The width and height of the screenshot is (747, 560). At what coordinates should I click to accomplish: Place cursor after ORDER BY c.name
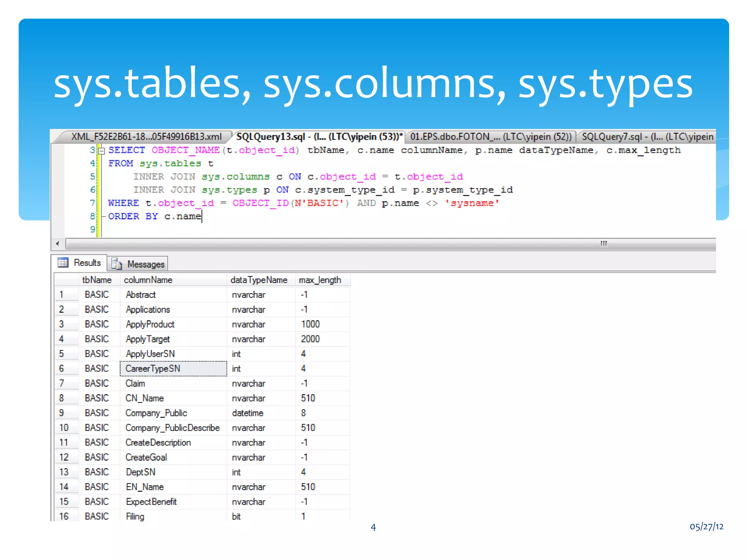coord(202,217)
